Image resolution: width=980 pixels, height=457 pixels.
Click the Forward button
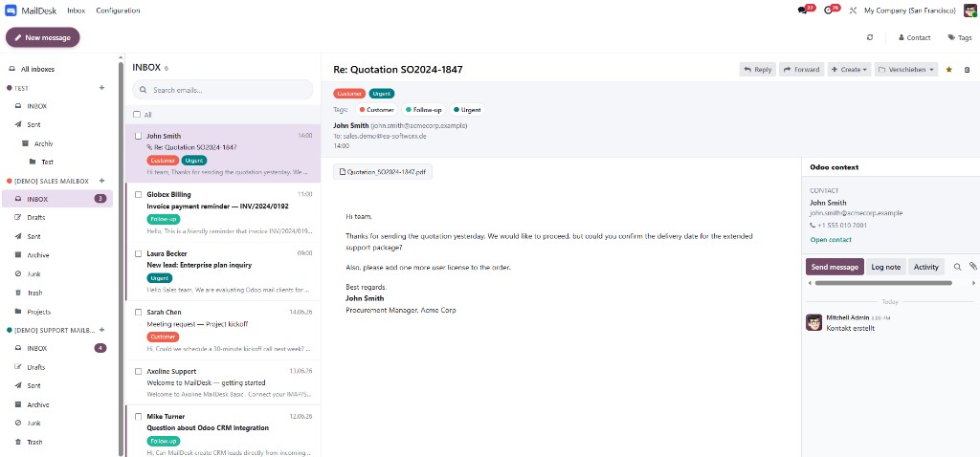pos(801,69)
